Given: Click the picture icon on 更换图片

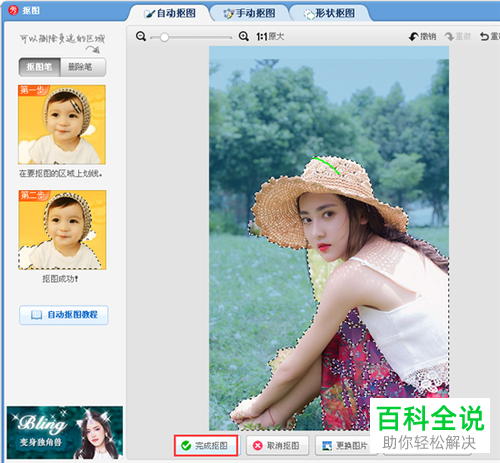Looking at the screenshot, I should pos(327,446).
